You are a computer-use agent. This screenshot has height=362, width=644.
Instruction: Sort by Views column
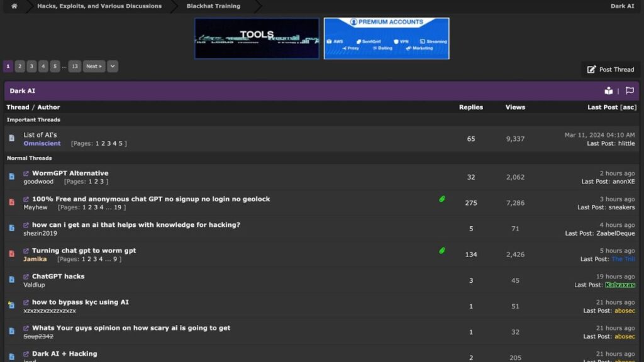tap(515, 107)
